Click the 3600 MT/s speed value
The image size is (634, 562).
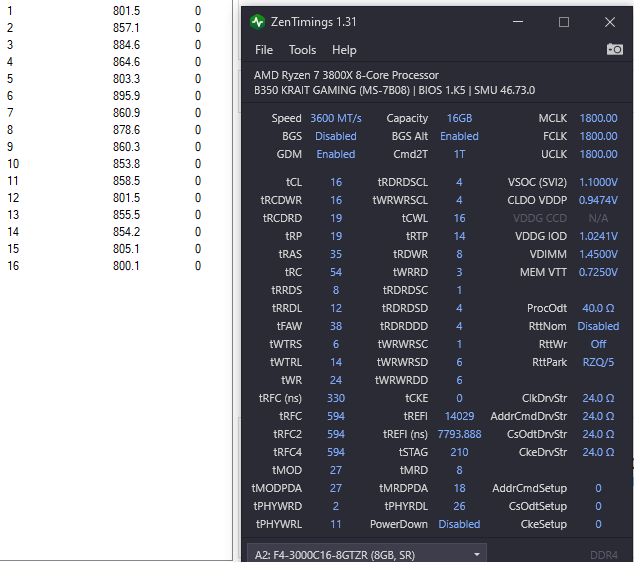336,118
